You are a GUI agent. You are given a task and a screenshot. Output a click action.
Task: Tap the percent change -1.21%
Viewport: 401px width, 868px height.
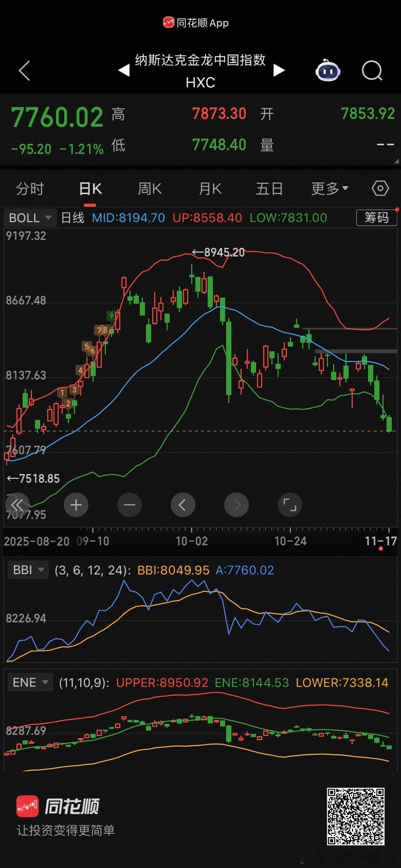coord(81,149)
